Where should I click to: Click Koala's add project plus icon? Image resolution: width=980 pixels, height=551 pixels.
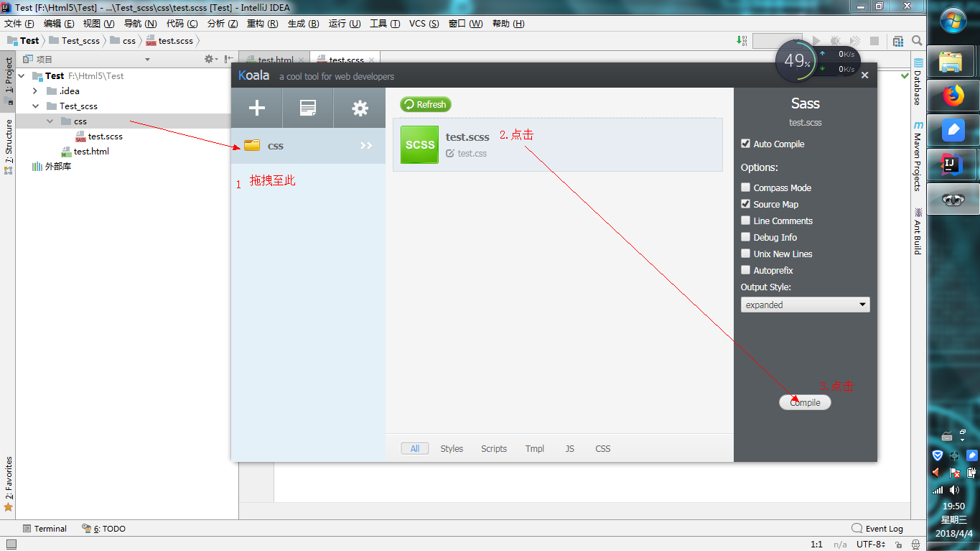coord(257,108)
